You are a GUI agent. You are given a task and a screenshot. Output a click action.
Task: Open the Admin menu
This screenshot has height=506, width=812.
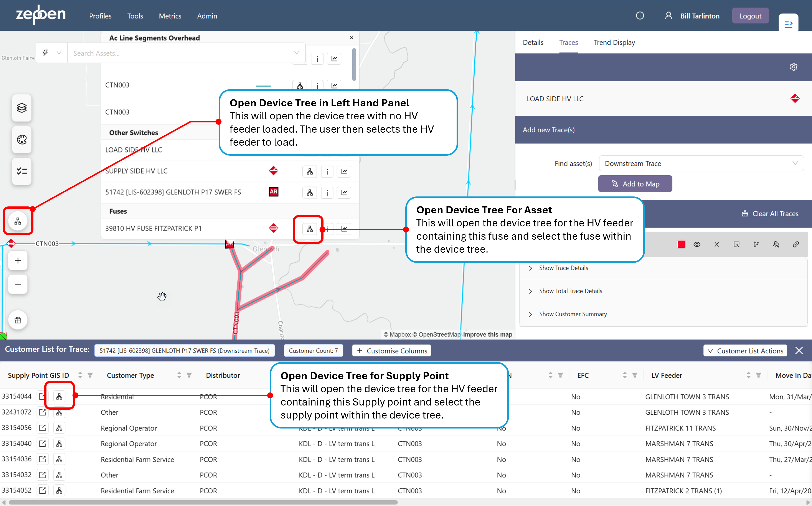[207, 16]
